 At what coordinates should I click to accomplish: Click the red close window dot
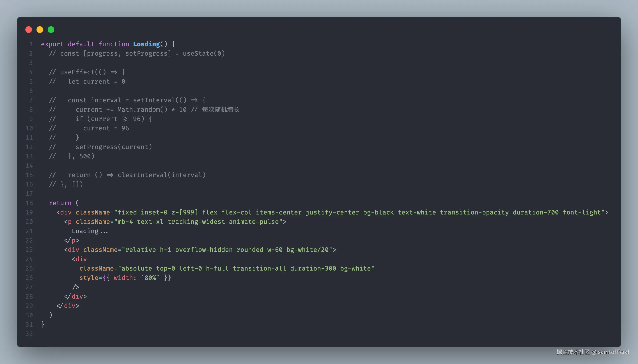29,30
